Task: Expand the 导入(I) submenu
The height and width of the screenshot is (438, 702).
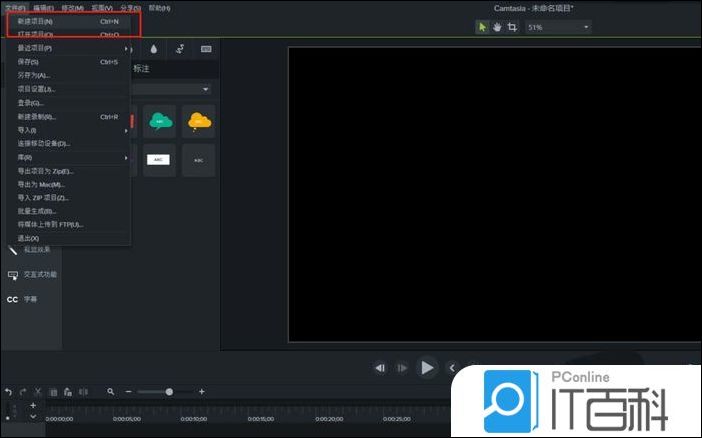Action: tap(68, 130)
